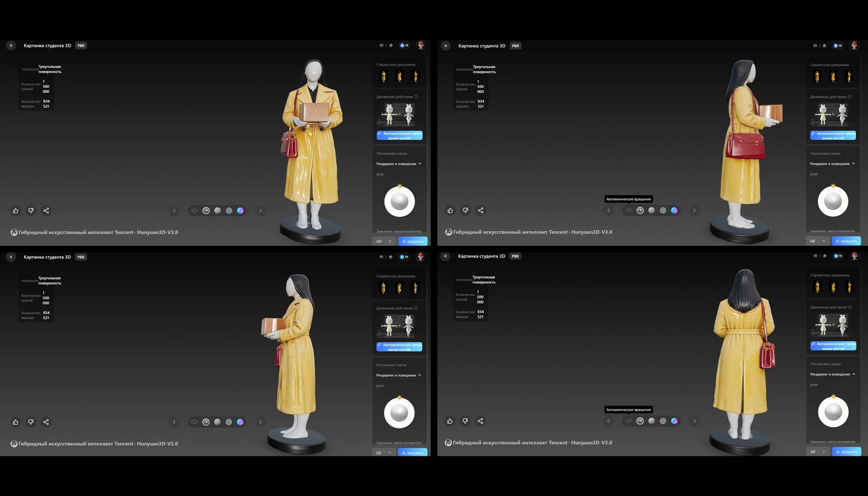Like the model in the right-facing side-view window
Image resolution: width=868 pixels, height=496 pixels.
click(x=450, y=210)
